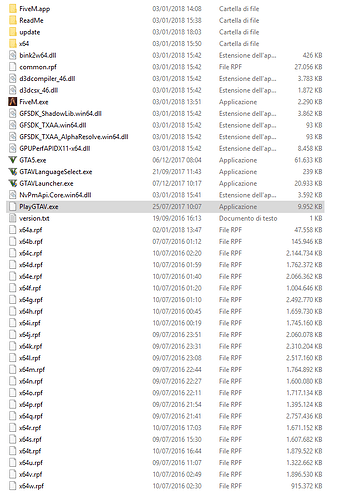Click the x64a.rpf file icon
Image resolution: width=364 pixels, height=500 pixels.
pos(12,230)
